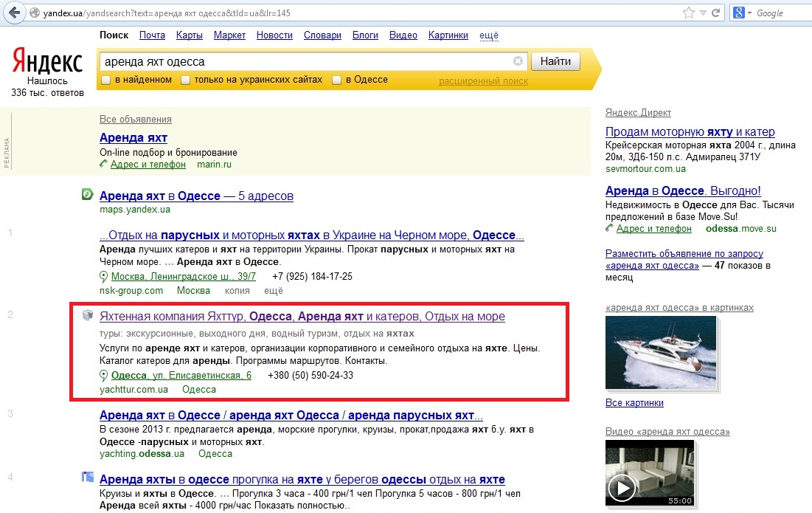Click the marin.ru domain text

[214, 165]
